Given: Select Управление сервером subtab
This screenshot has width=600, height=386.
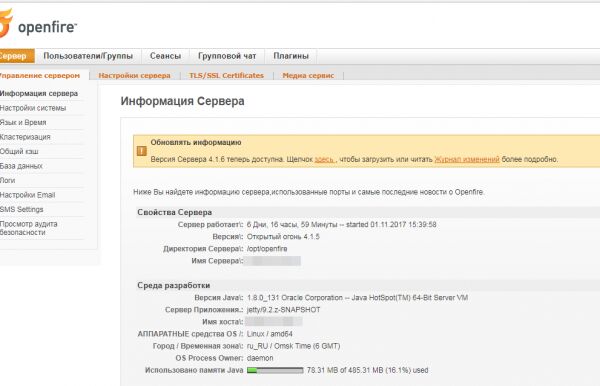Looking at the screenshot, I should [40, 75].
